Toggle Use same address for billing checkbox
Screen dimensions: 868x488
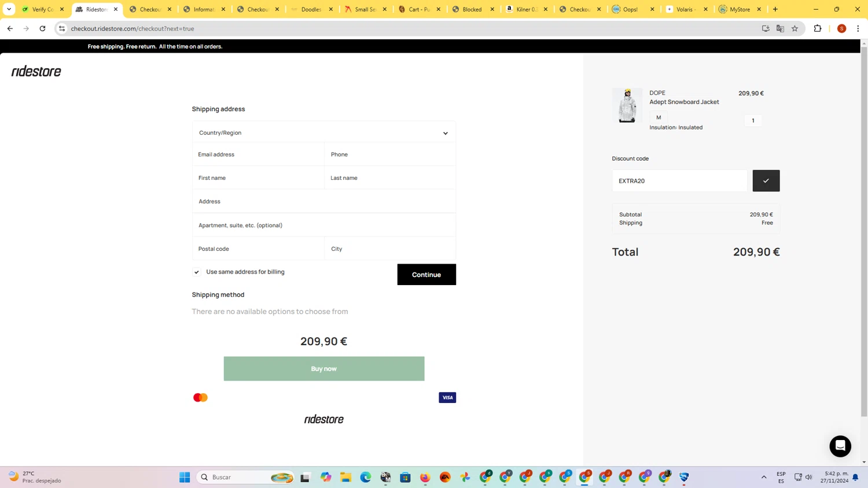(x=197, y=272)
